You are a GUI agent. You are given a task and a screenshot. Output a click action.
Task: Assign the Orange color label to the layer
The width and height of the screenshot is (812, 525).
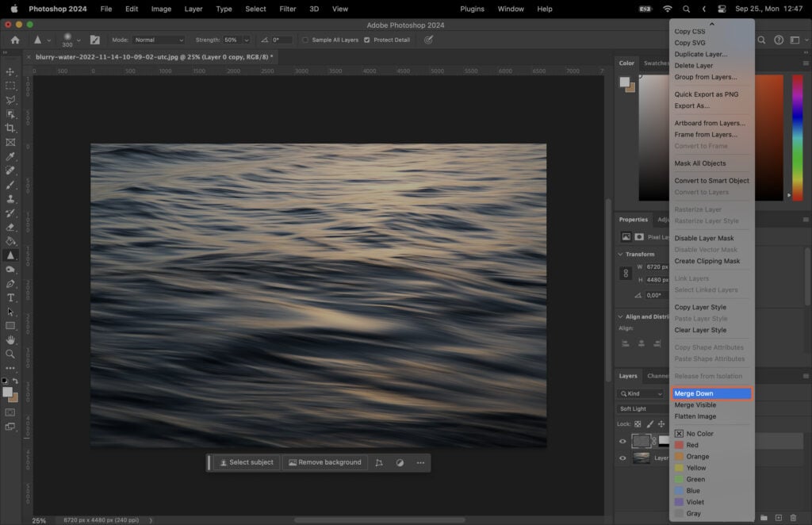(x=696, y=456)
